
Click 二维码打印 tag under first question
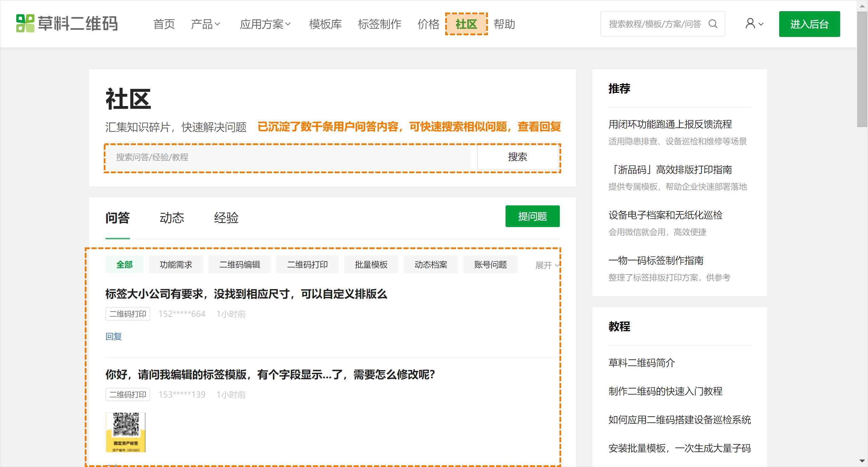click(128, 314)
